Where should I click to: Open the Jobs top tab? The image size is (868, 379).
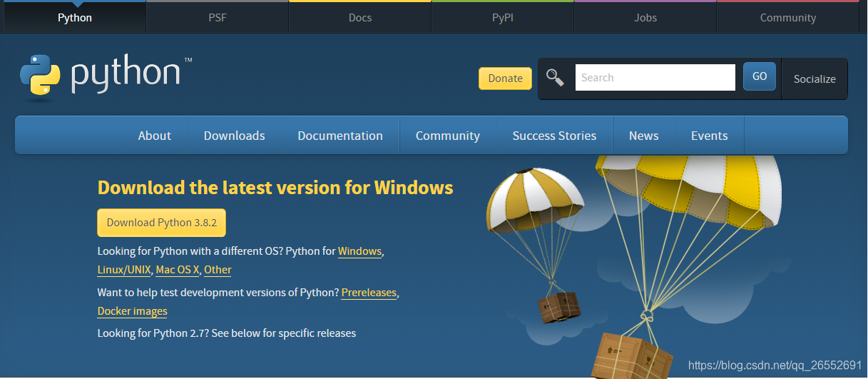tap(645, 17)
